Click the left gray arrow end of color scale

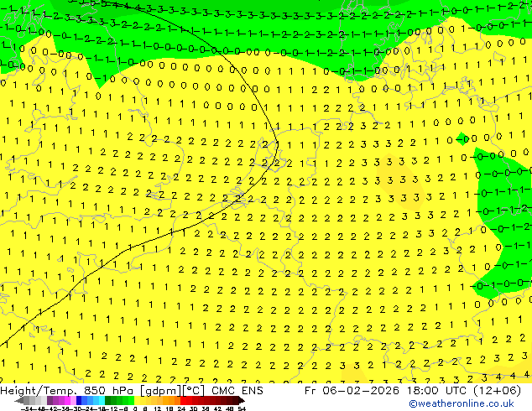point(19,400)
